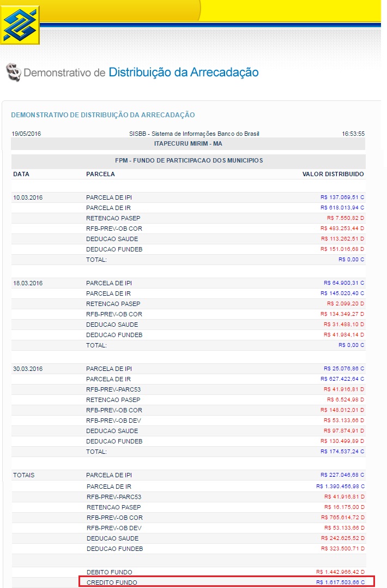The width and height of the screenshot is (387, 588).
Task: Select the 10.03.2016 date entry
Action: (x=28, y=197)
